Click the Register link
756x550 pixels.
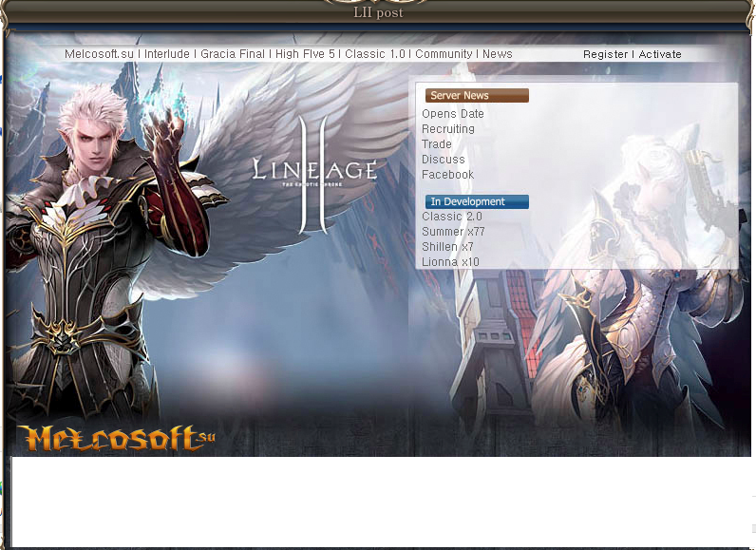pos(605,54)
